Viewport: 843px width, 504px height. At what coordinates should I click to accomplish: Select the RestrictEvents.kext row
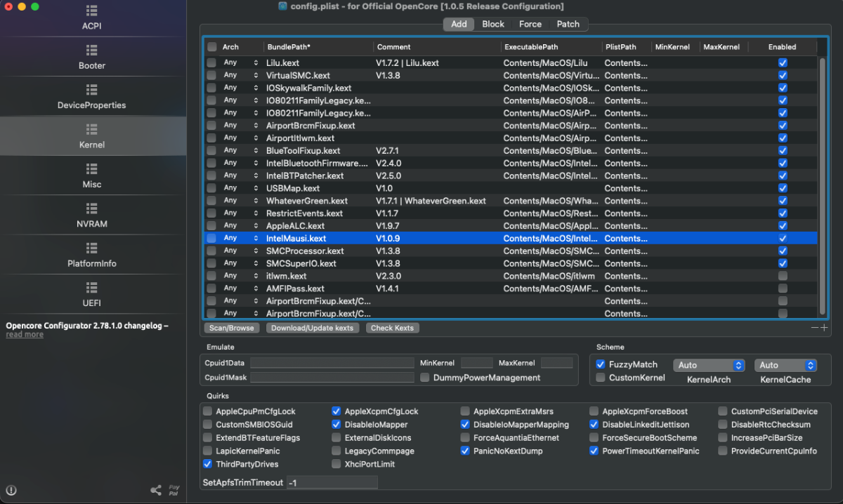pyautogui.click(x=511, y=213)
